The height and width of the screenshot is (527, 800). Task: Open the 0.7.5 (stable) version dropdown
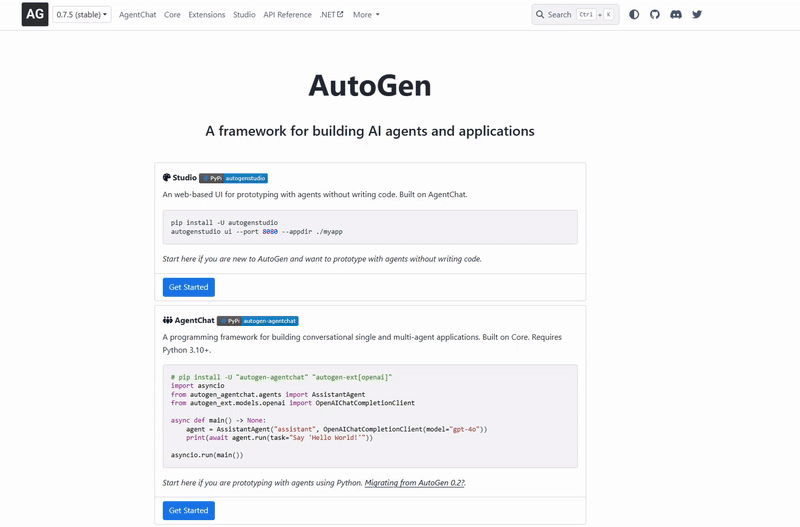[x=82, y=15]
